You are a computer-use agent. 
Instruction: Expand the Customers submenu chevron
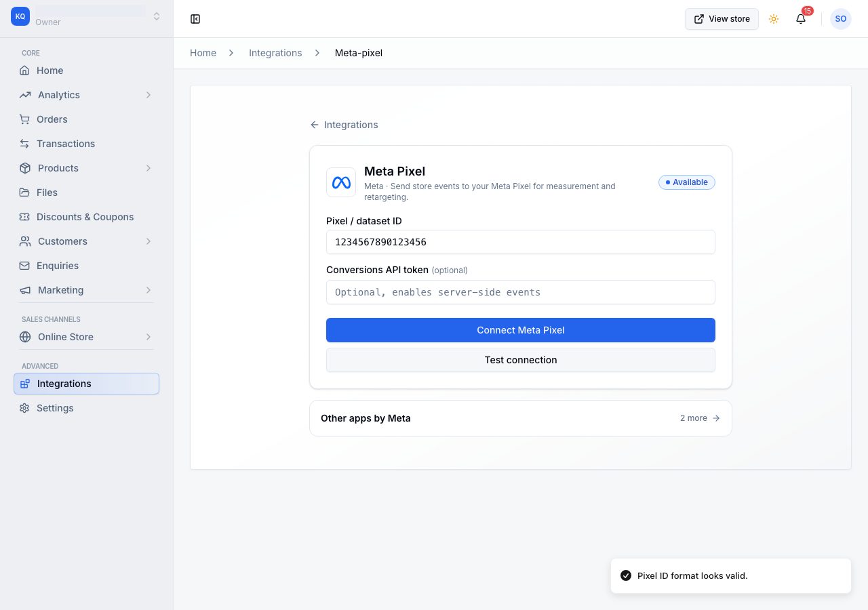[x=149, y=241]
